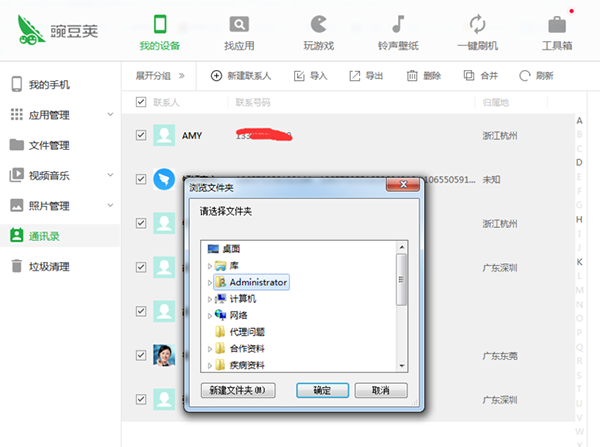Click AMY's contact avatar
Image resolution: width=600 pixels, height=447 pixels.
(164, 135)
